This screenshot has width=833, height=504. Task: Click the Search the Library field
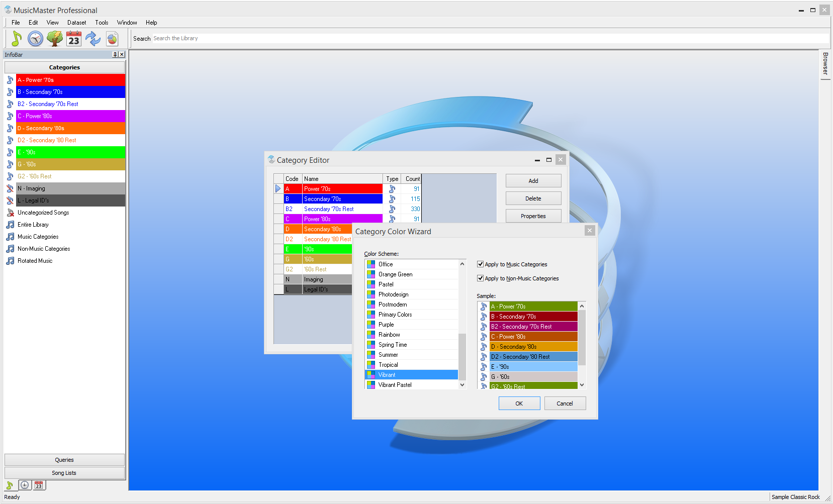point(490,38)
